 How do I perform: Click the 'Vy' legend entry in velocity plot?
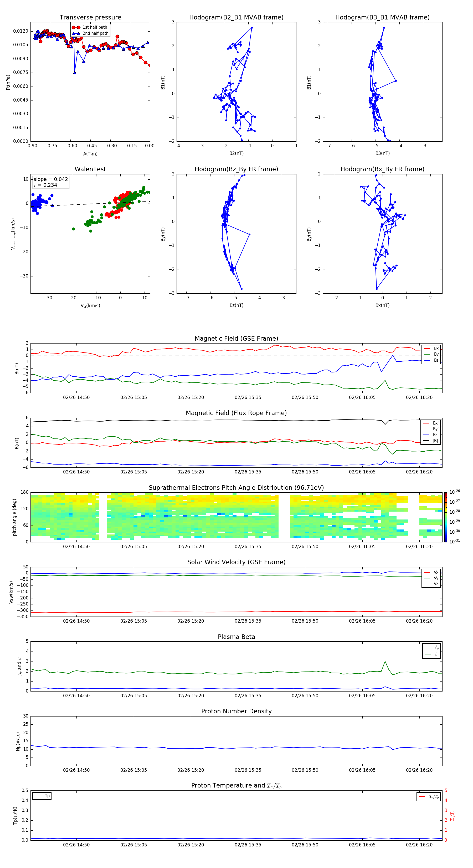(x=431, y=578)
